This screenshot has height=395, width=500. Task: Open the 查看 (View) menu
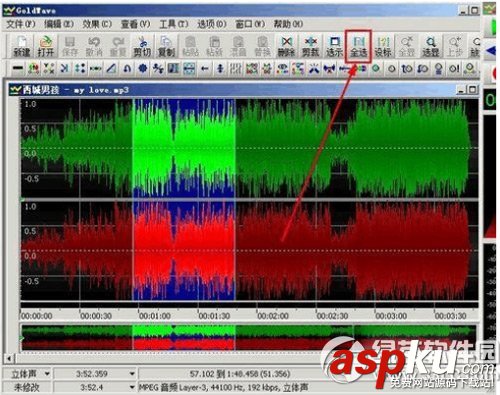pyautogui.click(x=135, y=24)
